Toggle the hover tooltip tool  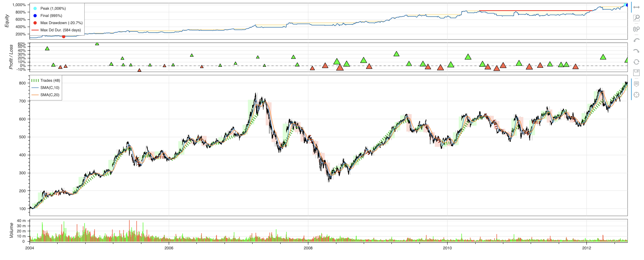[x=636, y=84]
